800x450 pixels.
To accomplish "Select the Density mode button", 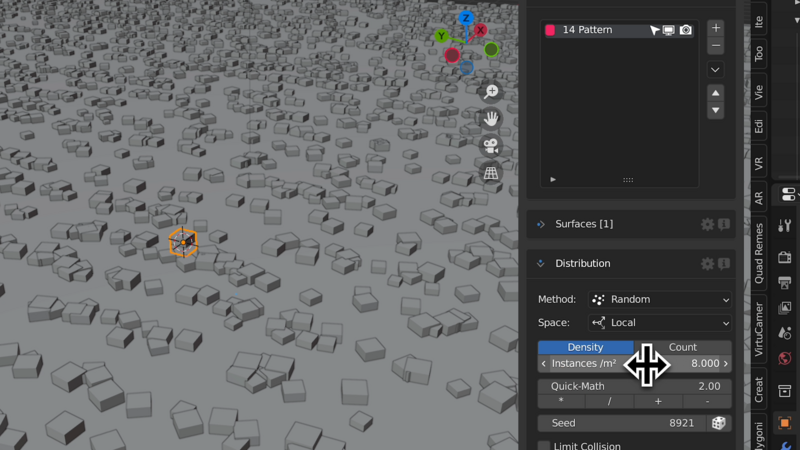I will tap(585, 347).
